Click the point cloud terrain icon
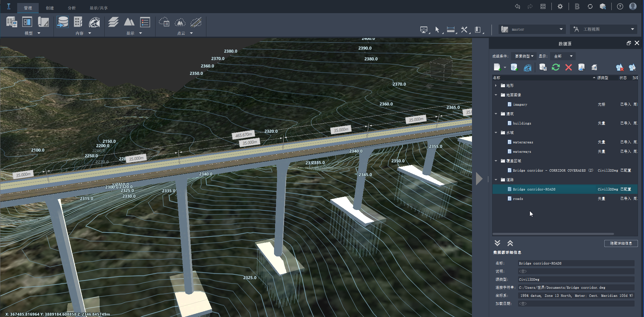The height and width of the screenshot is (317, 644). point(180,23)
